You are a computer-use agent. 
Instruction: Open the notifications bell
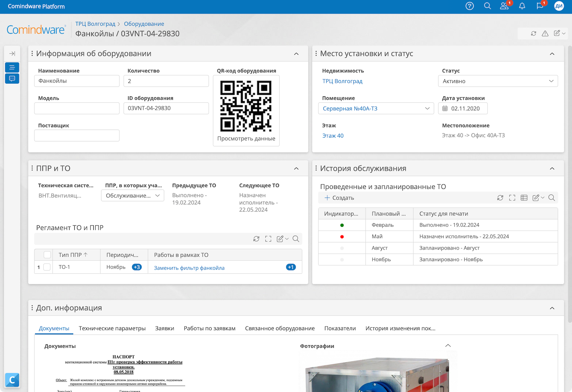(522, 6)
